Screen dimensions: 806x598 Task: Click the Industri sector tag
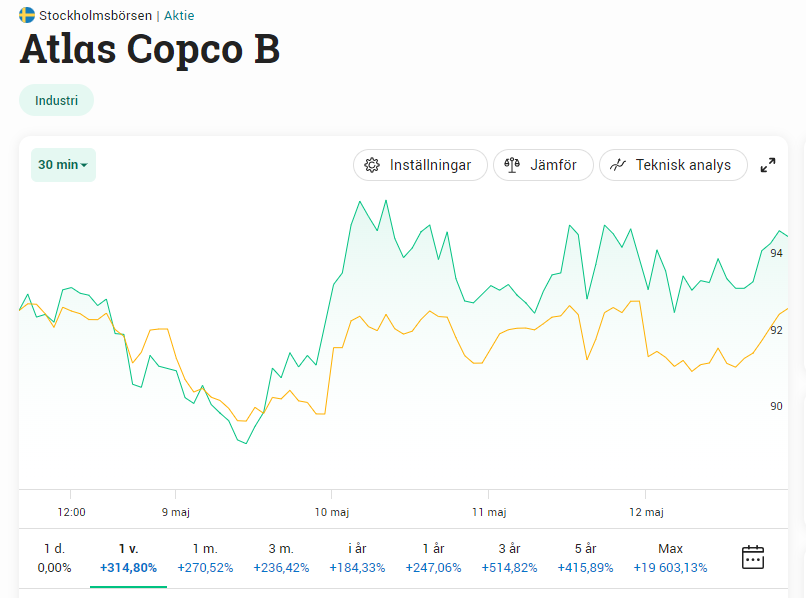point(56,100)
